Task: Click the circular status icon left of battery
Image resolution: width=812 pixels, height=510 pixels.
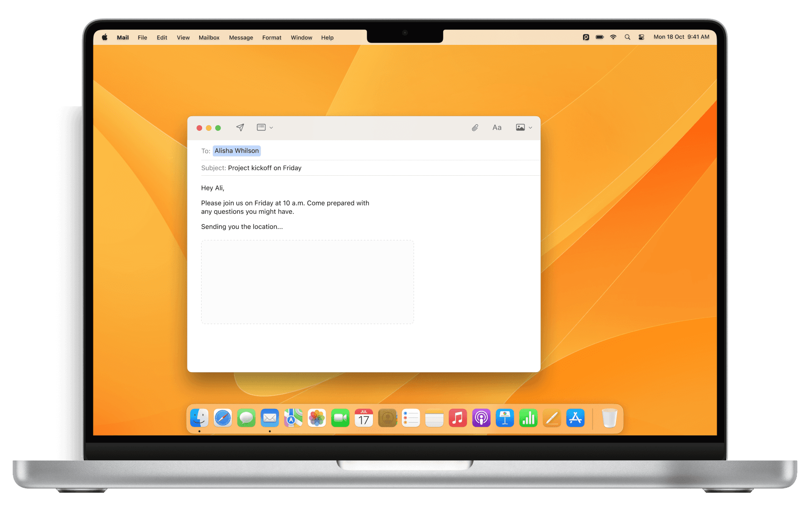Action: (x=586, y=37)
